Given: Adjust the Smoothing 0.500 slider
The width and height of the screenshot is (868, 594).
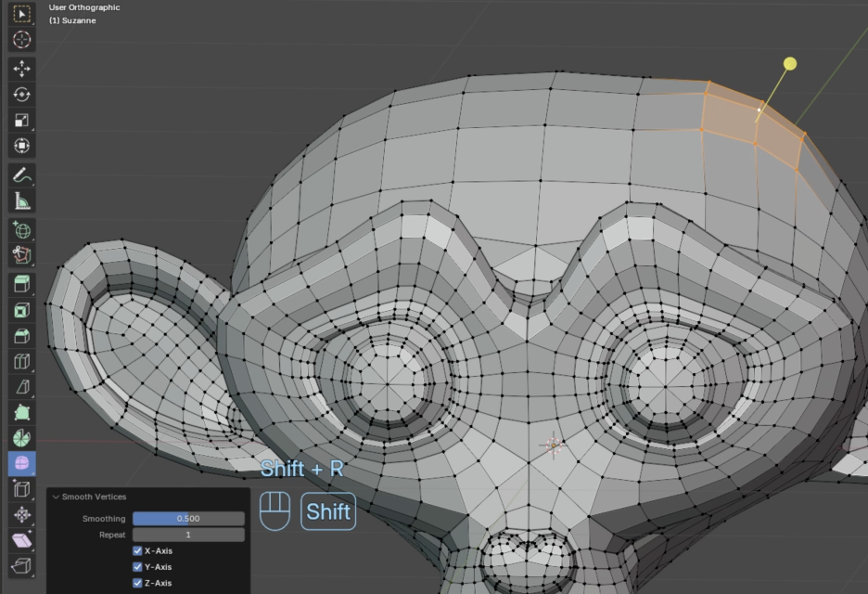Looking at the screenshot, I should (188, 519).
